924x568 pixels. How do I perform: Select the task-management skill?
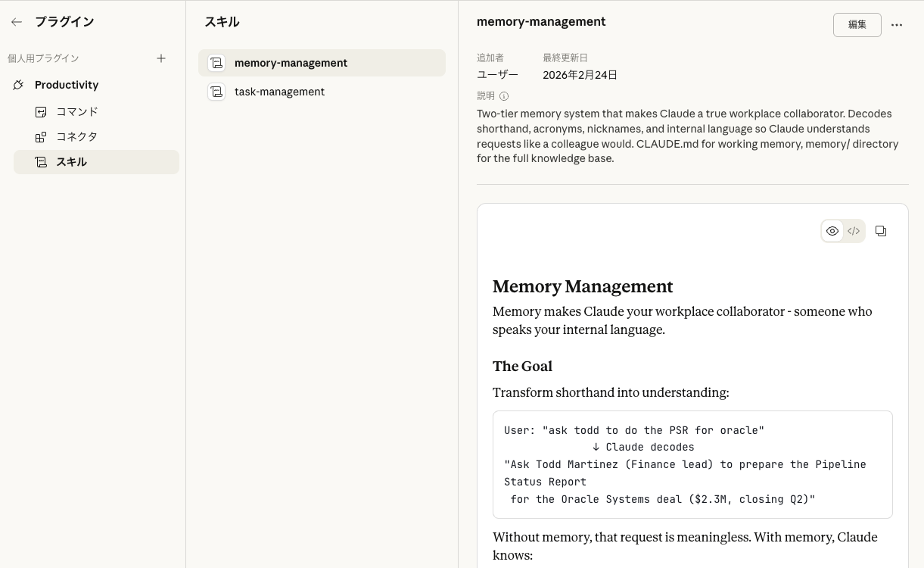pos(279,92)
